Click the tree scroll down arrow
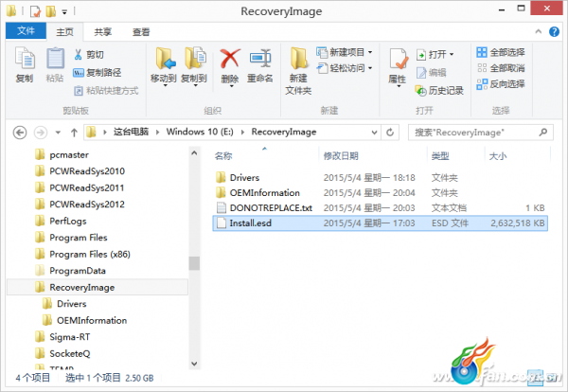Screen dimensions: 568x392 tap(194, 364)
